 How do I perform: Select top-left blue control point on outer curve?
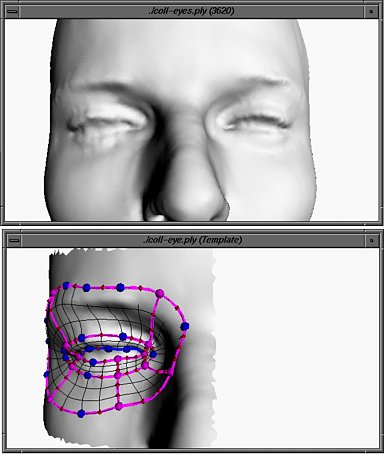tap(66, 285)
